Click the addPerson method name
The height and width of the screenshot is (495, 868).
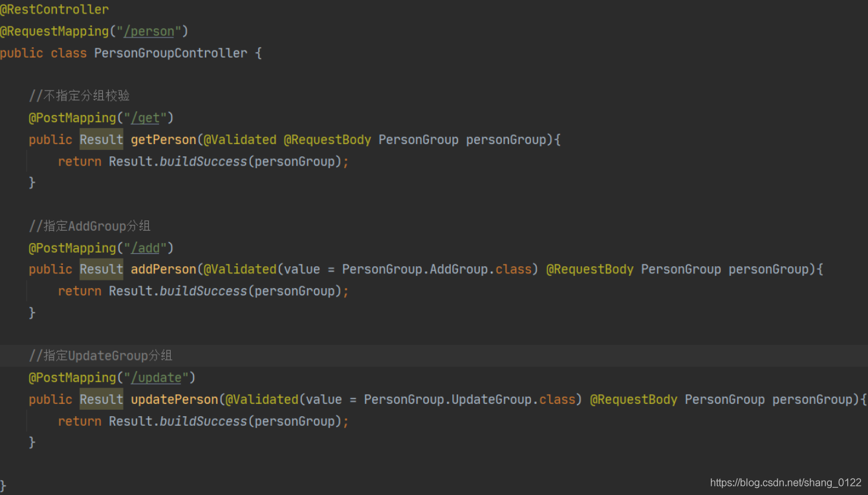coord(164,269)
